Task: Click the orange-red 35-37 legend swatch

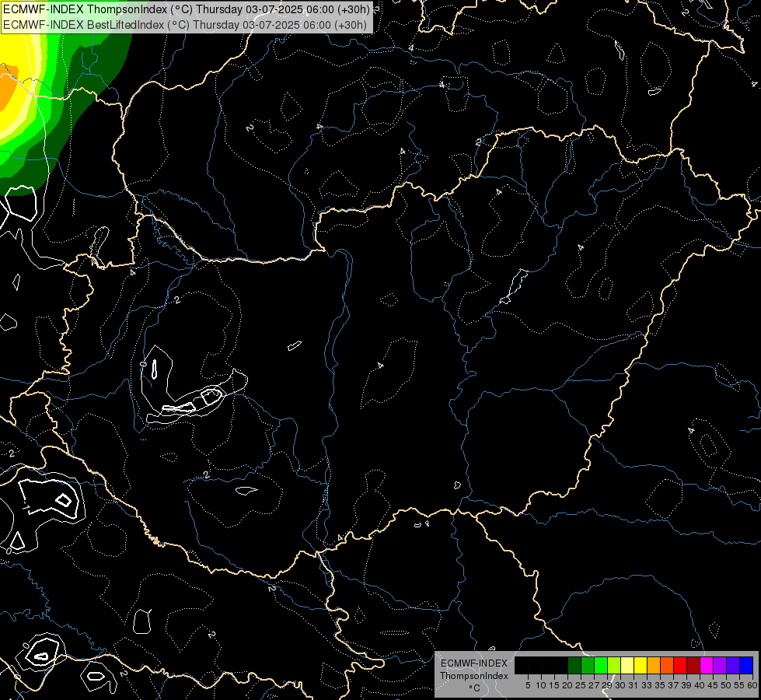Action: (667, 665)
